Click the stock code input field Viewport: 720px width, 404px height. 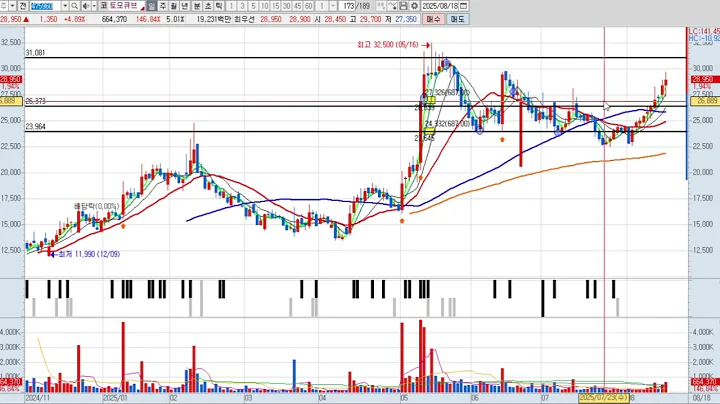pos(45,6)
